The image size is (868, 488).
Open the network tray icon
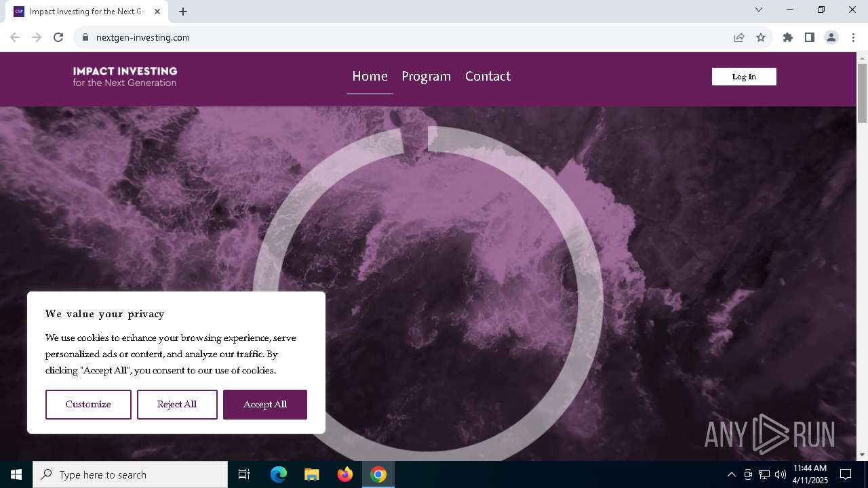point(764,474)
